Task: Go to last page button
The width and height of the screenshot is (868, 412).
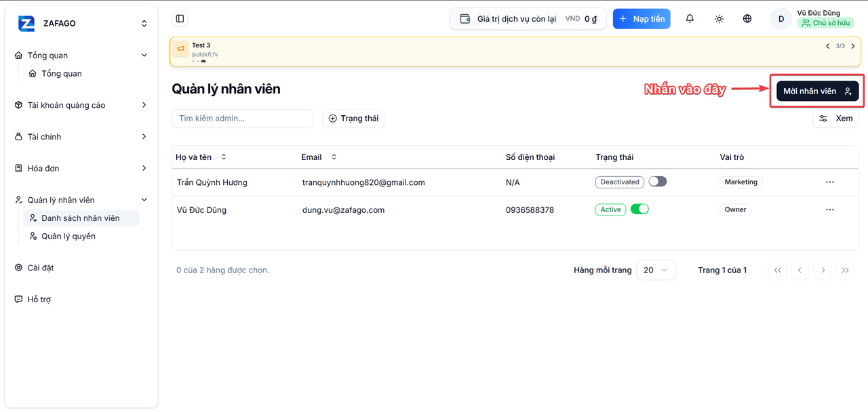Action: tap(846, 270)
